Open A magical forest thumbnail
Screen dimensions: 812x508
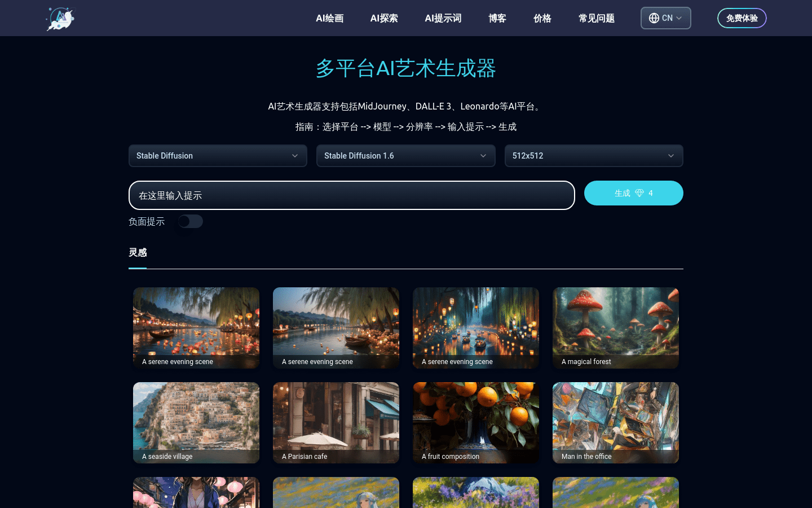(x=616, y=328)
